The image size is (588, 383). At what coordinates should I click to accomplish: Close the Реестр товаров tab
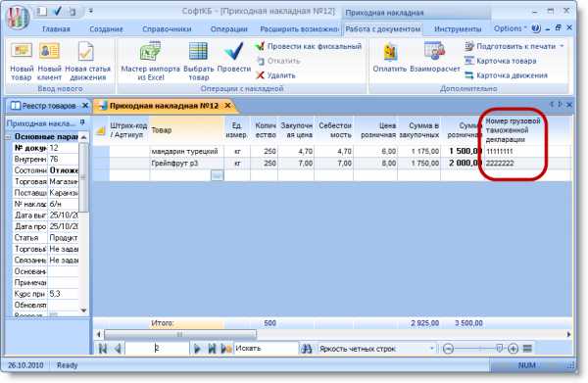coord(85,106)
